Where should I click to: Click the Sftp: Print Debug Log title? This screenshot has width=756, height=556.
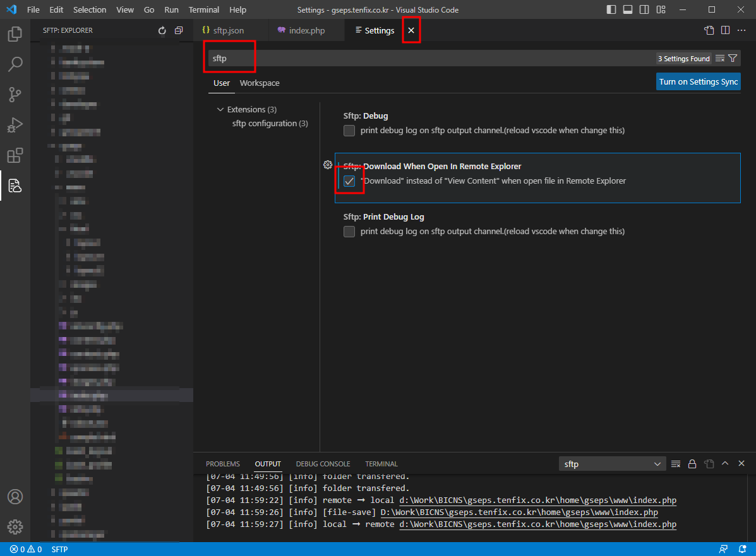pos(384,217)
